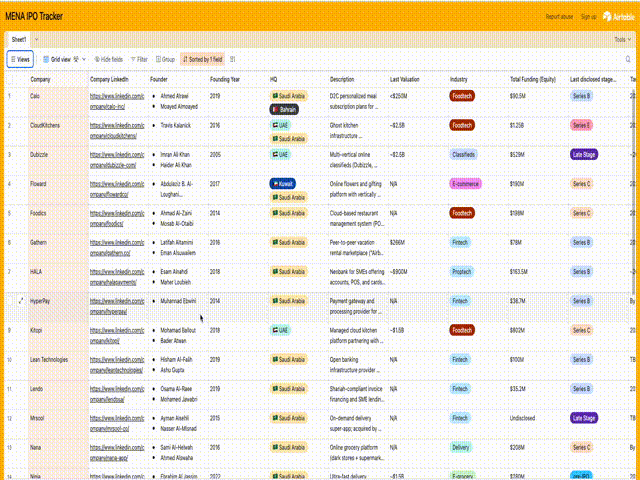
Task: Click the search magnifier icon
Action: tap(628, 59)
